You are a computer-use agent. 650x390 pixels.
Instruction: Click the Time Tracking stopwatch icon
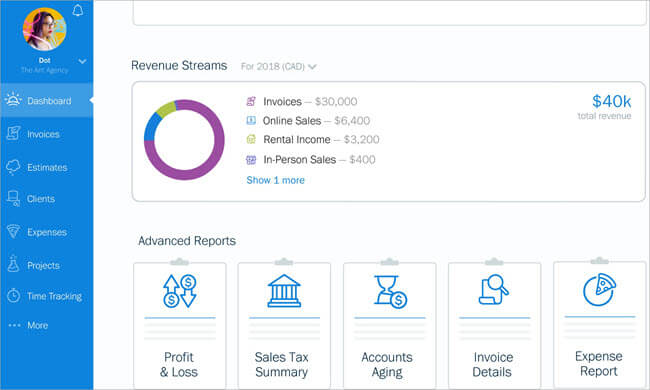[x=13, y=296]
